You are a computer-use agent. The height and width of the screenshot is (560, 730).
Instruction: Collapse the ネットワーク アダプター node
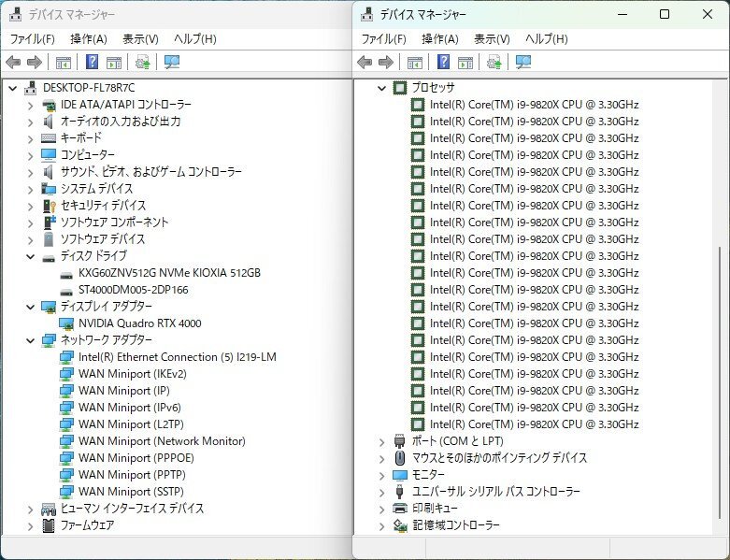pyautogui.click(x=30, y=340)
